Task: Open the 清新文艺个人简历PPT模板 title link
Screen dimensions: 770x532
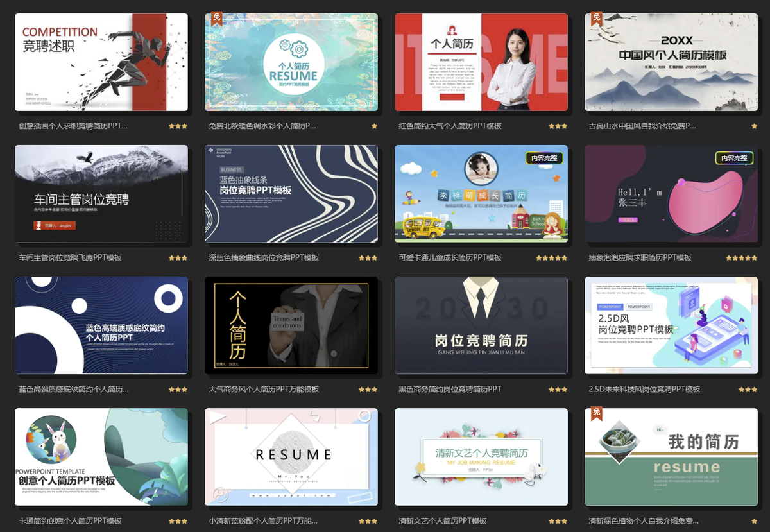Action: (443, 521)
